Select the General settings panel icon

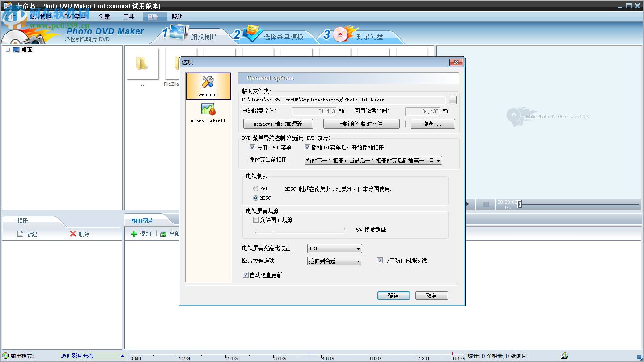tap(208, 86)
